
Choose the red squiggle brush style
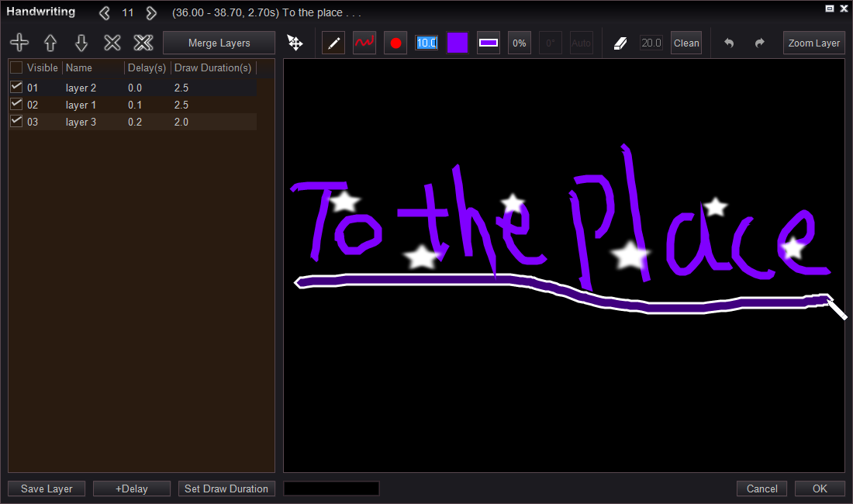pos(364,43)
